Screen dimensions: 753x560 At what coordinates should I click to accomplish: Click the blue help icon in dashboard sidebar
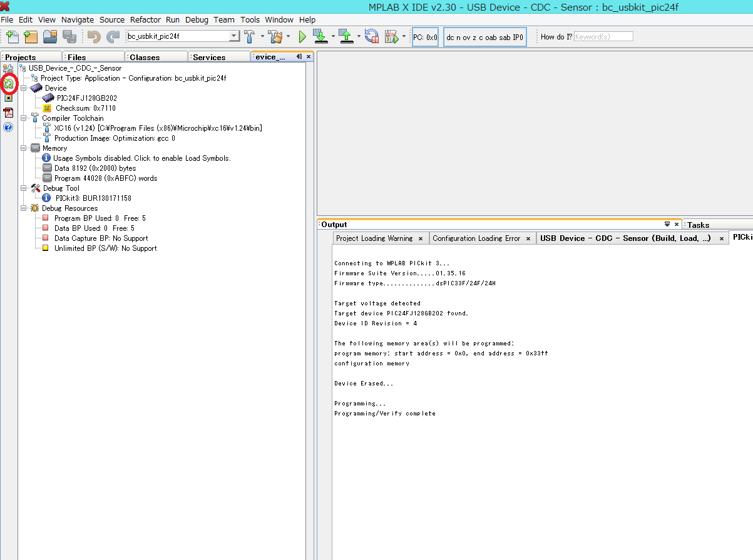pyautogui.click(x=9, y=127)
